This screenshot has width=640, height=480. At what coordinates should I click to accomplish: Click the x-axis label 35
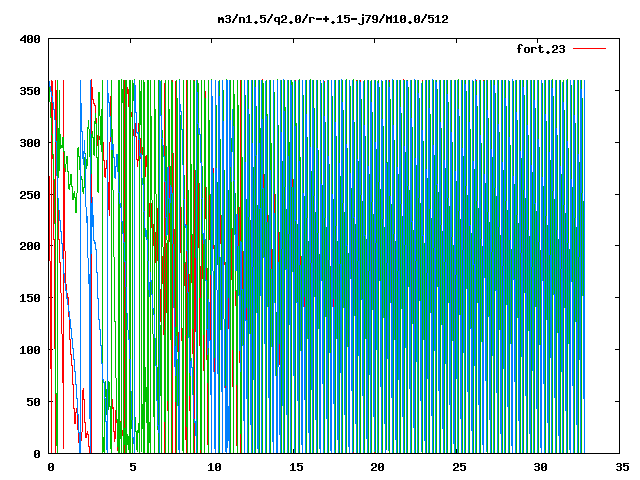tap(622, 467)
